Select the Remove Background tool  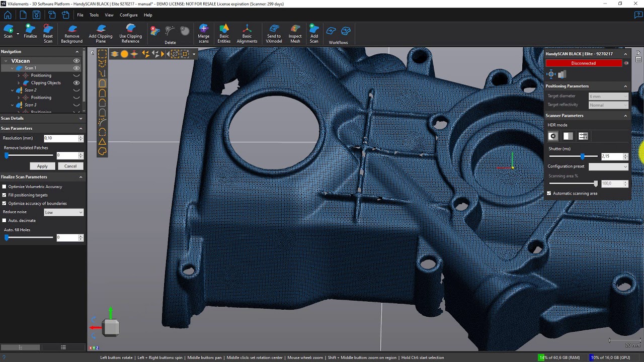(72, 31)
